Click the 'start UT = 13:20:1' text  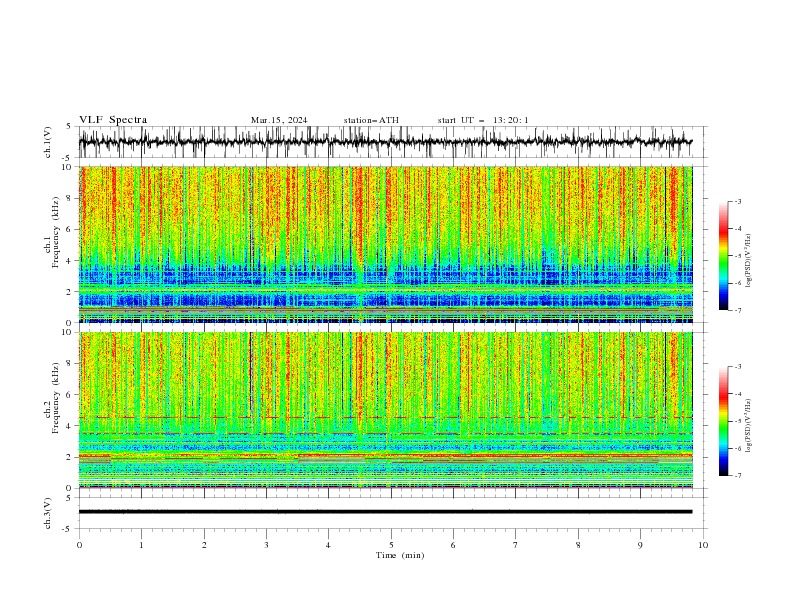[483, 120]
